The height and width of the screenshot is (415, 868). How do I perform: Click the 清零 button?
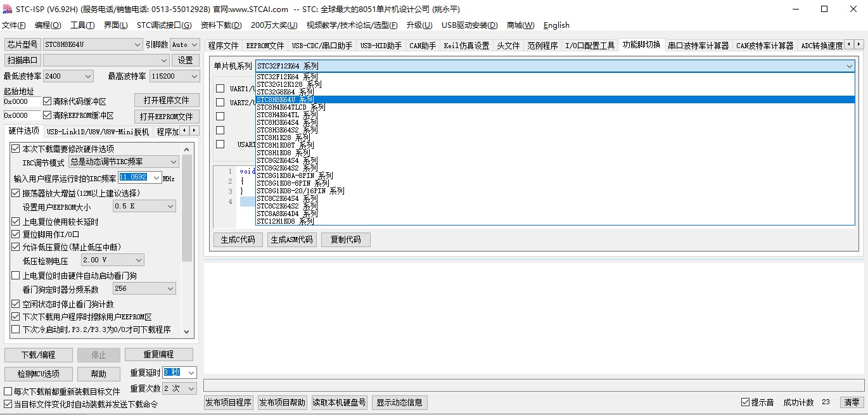point(852,402)
